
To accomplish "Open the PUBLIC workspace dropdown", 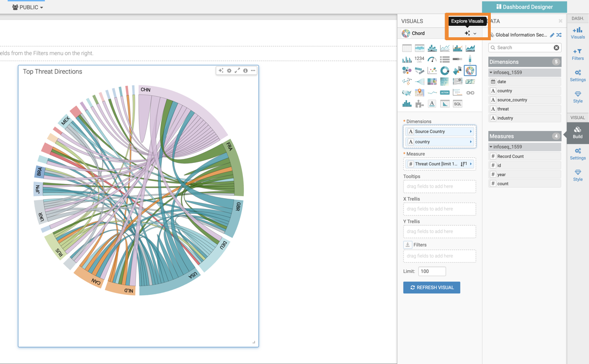I will [x=28, y=7].
